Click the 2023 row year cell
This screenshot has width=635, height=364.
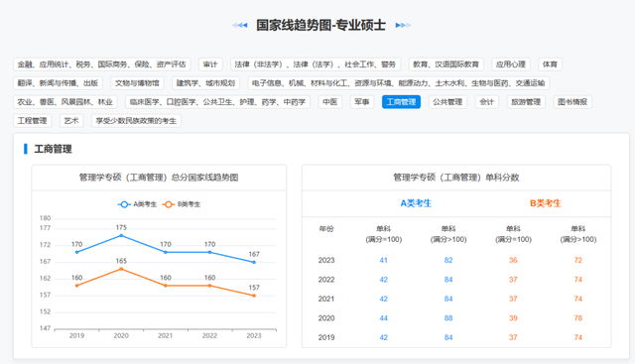pos(326,260)
